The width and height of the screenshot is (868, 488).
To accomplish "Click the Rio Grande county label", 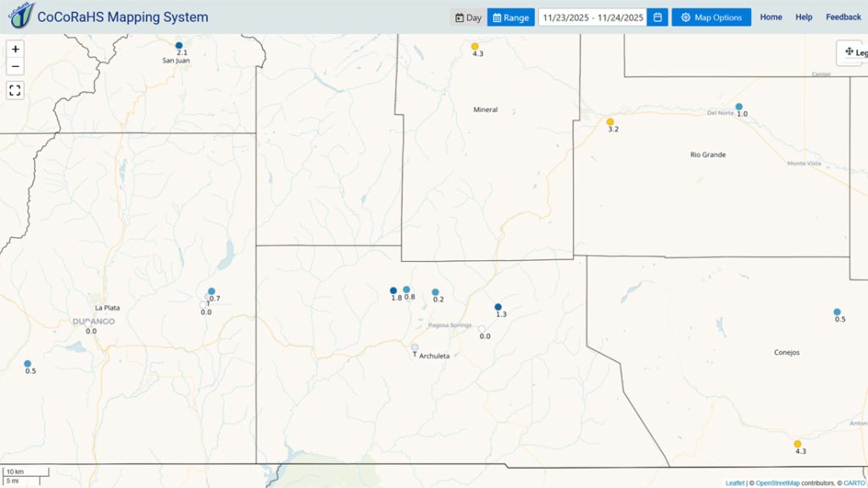I will point(708,154).
